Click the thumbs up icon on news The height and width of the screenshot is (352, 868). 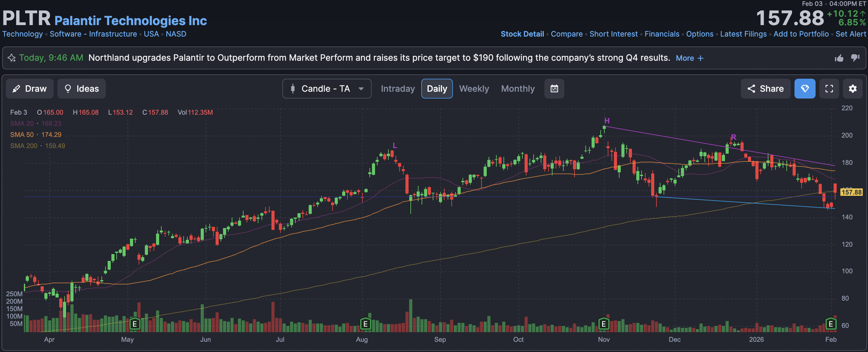coord(839,58)
